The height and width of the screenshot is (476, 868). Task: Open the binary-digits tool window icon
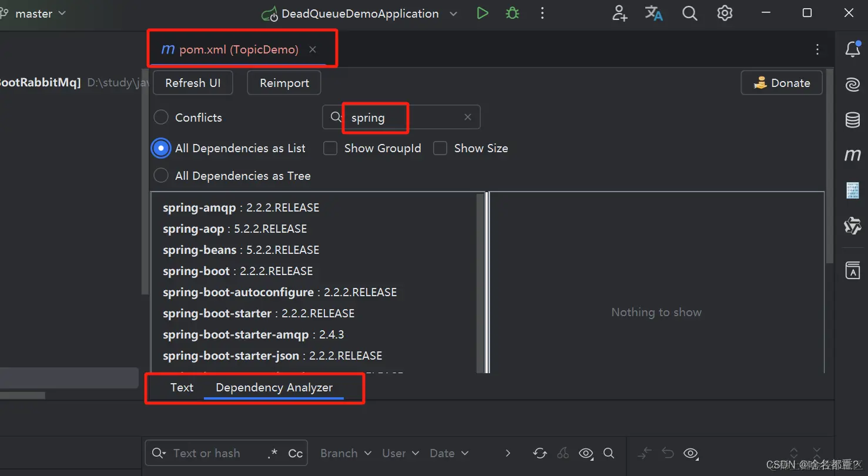(x=853, y=190)
